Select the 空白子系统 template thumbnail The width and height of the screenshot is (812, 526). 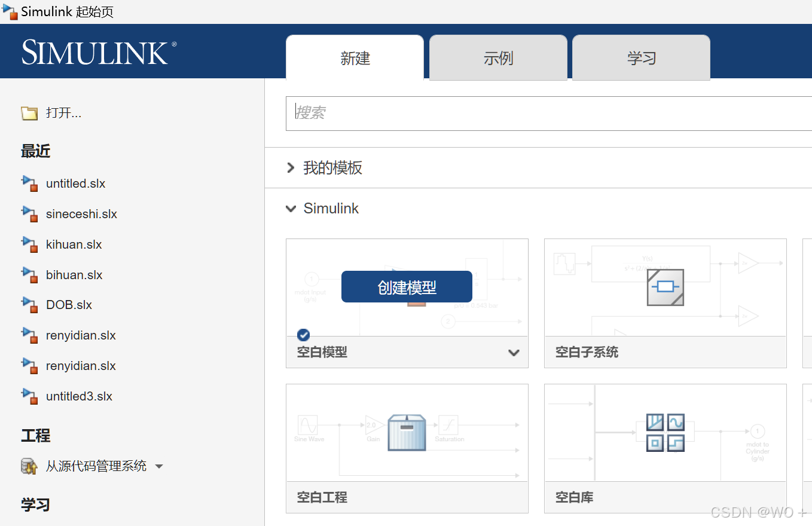[x=666, y=288]
